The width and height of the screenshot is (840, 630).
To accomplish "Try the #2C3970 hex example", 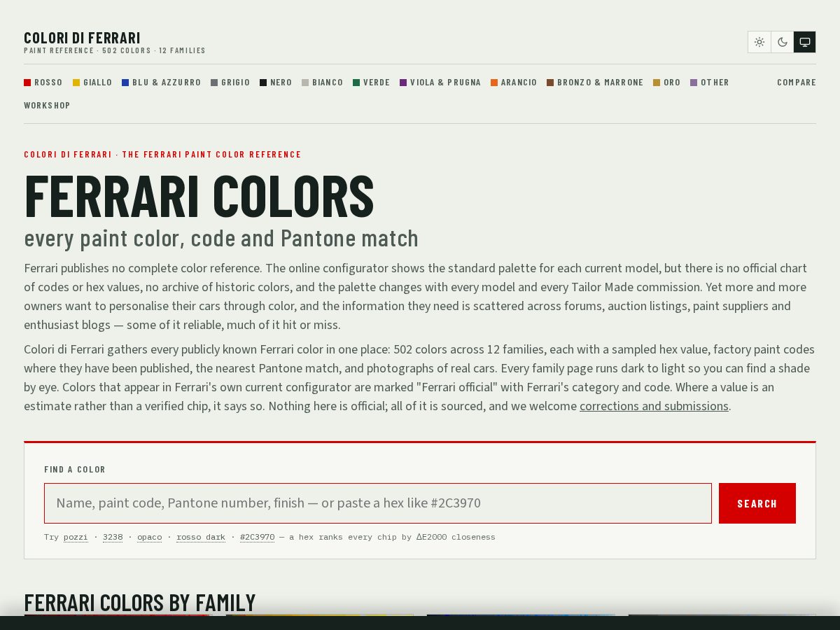I will [257, 537].
